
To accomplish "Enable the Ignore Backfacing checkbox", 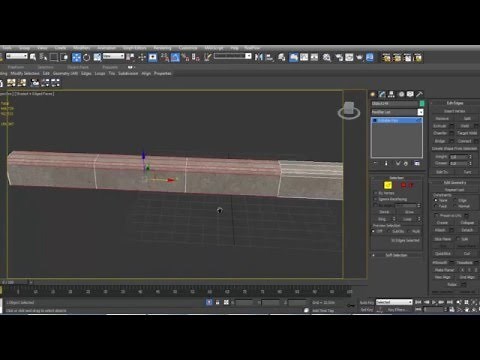I will coord(375,199).
